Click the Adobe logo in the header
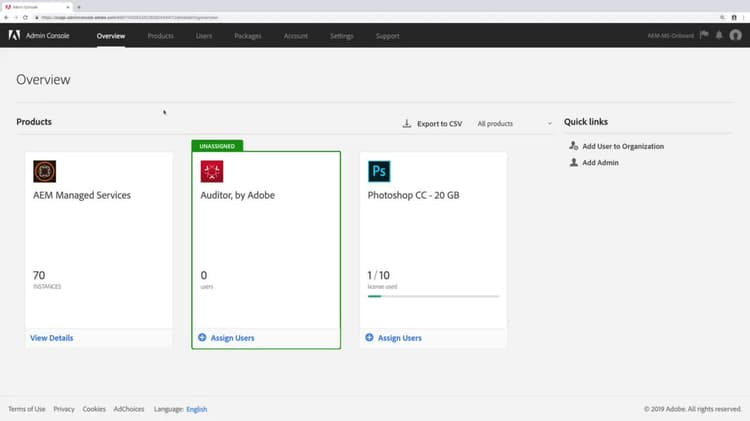This screenshot has width=750, height=421. (x=14, y=35)
